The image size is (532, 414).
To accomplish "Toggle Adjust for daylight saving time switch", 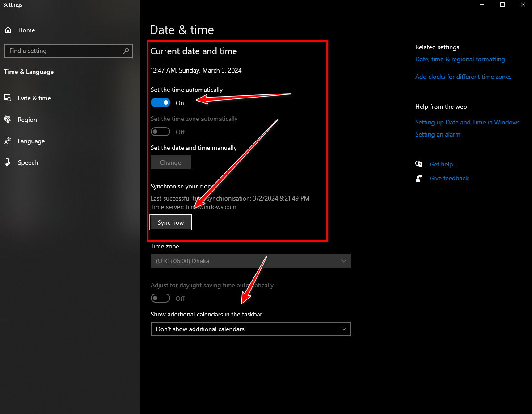I will (160, 299).
